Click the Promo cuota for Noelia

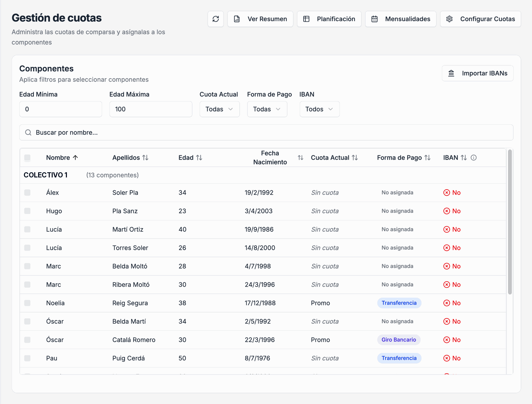click(x=320, y=303)
